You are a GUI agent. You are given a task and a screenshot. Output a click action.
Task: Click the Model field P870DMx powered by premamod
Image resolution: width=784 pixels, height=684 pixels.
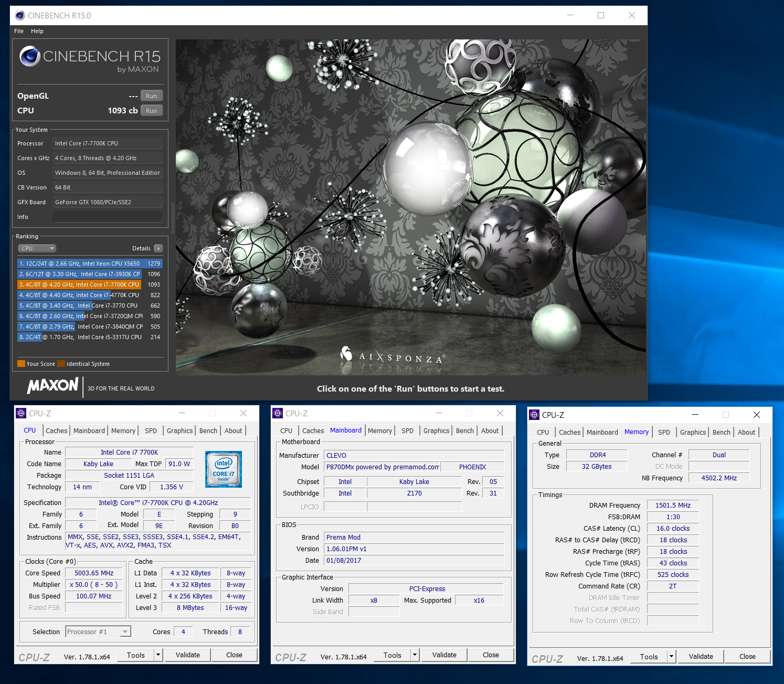(x=382, y=467)
